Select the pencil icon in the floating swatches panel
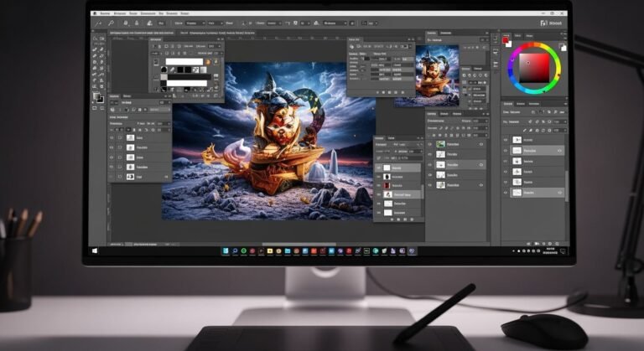 click(173, 70)
